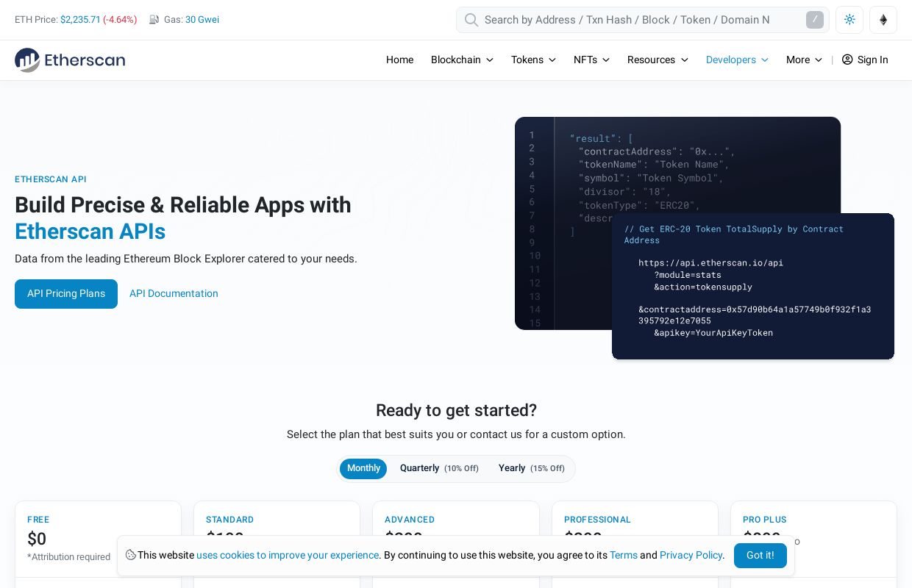Expand the Resources menu
The width and height of the screenshot is (912, 588).
point(658,60)
